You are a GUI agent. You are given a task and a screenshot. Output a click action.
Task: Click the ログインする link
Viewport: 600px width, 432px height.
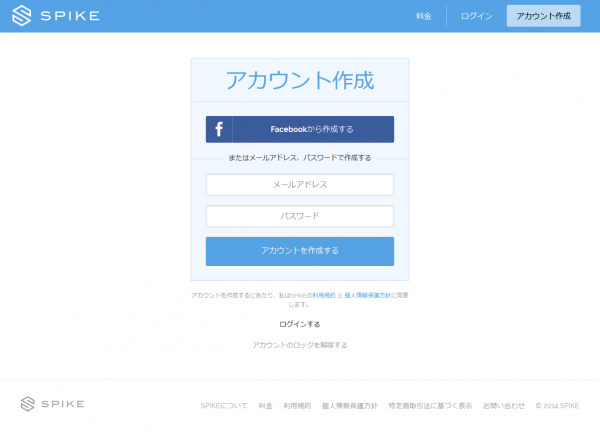point(300,324)
